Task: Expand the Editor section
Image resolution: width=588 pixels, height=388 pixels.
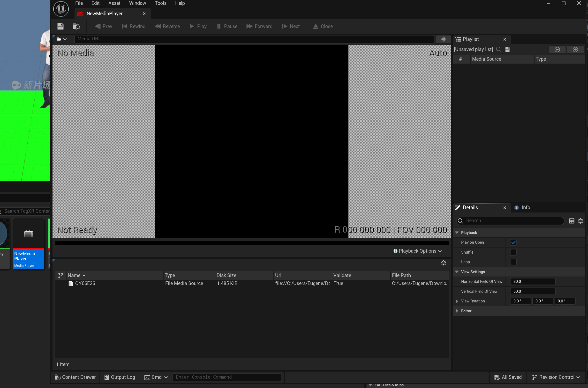Action: coord(457,311)
